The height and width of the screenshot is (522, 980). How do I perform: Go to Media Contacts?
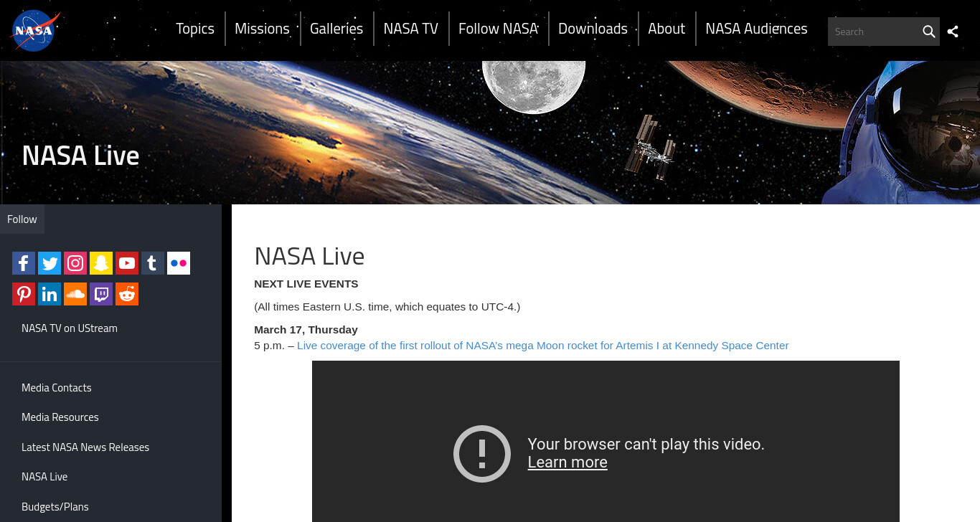point(57,388)
